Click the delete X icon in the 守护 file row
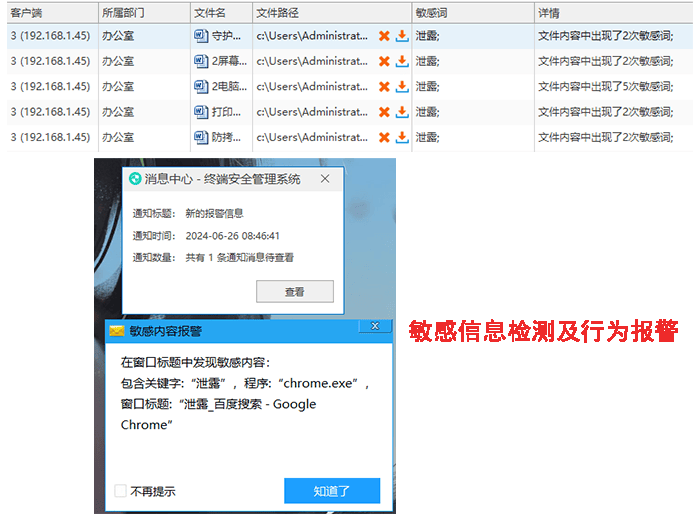This screenshot has width=700, height=522. [384, 36]
